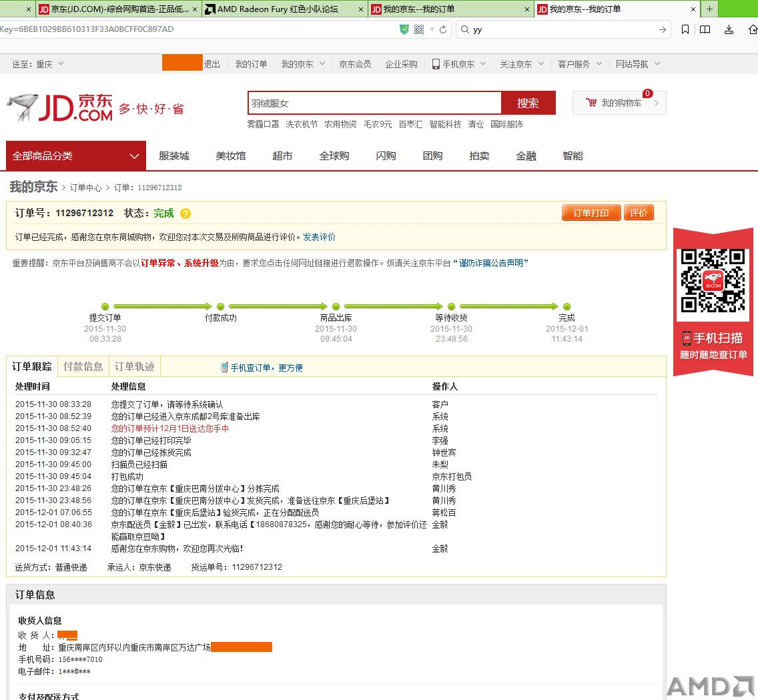Click the orange 评价 button
The image size is (758, 700).
639,213
